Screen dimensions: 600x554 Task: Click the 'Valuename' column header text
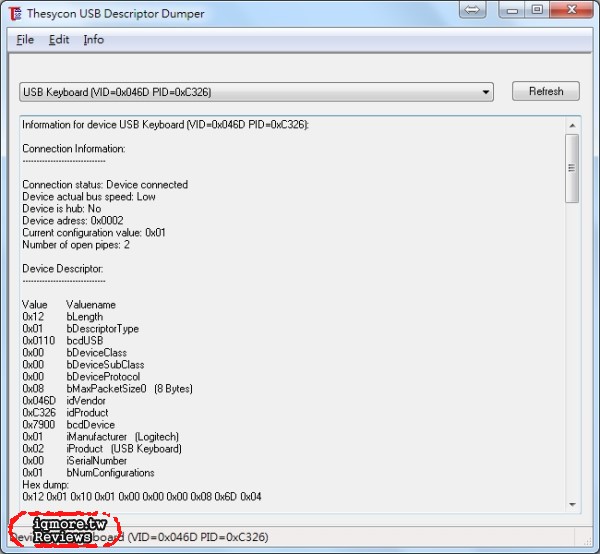coord(91,305)
